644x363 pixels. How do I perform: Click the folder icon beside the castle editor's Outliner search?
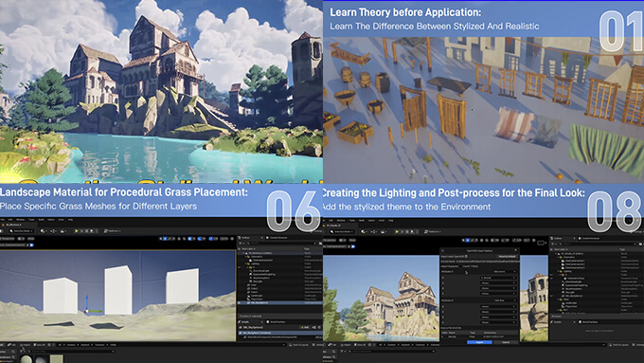tap(641, 244)
